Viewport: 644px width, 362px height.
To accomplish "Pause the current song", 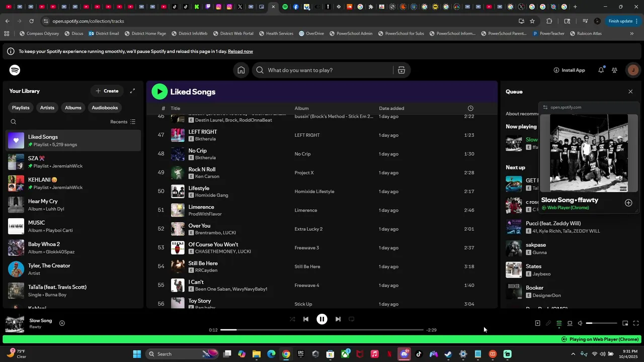I will click(322, 319).
